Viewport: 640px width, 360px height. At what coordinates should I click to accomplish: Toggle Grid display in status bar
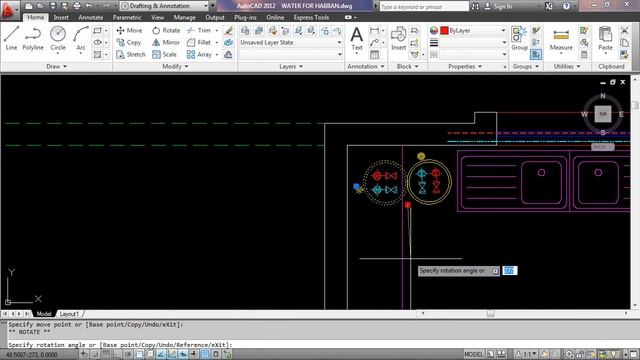pyautogui.click(x=106, y=354)
